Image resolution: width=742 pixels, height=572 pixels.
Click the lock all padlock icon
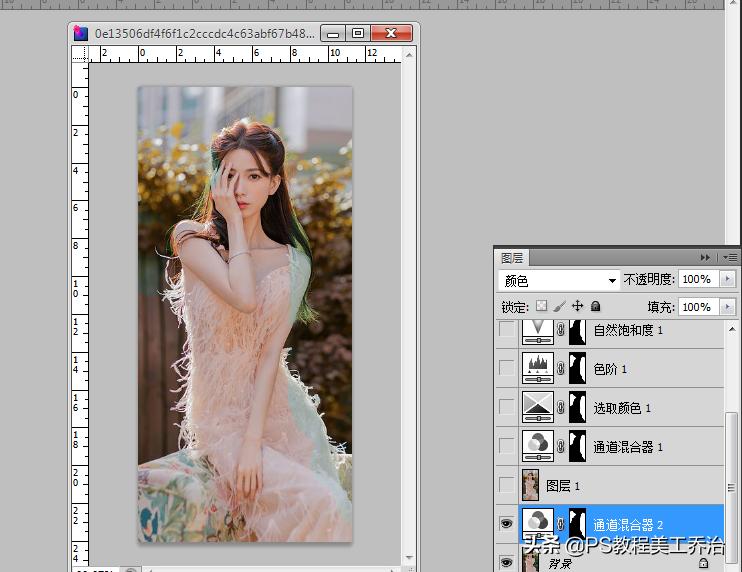[595, 306]
